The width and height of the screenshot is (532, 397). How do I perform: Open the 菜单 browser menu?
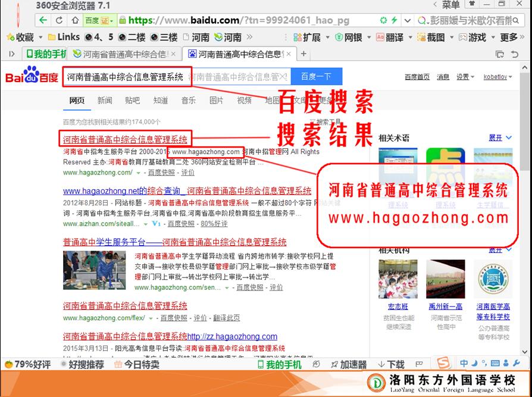tap(450, 5)
